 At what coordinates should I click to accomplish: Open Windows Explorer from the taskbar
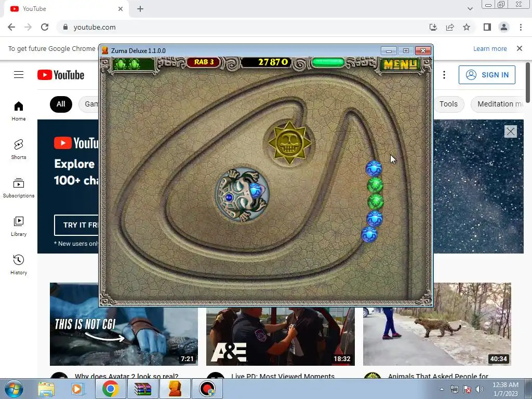(x=46, y=389)
